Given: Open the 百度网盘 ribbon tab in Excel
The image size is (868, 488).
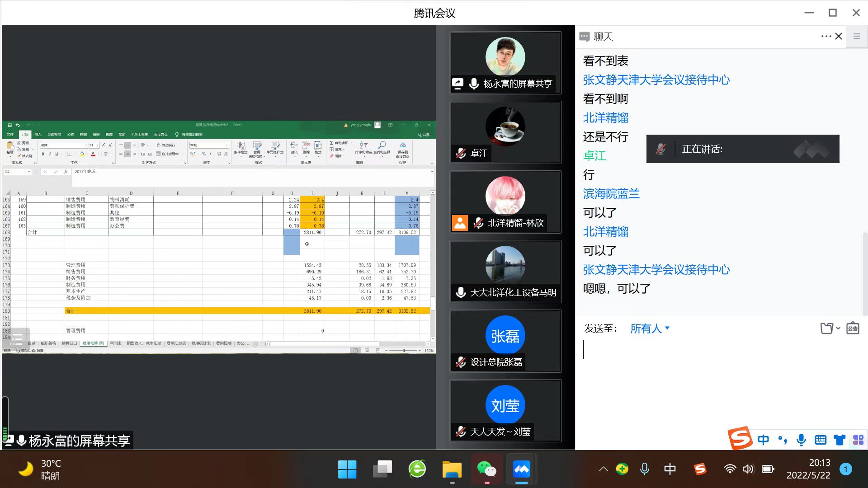Looking at the screenshot, I should tap(160, 134).
